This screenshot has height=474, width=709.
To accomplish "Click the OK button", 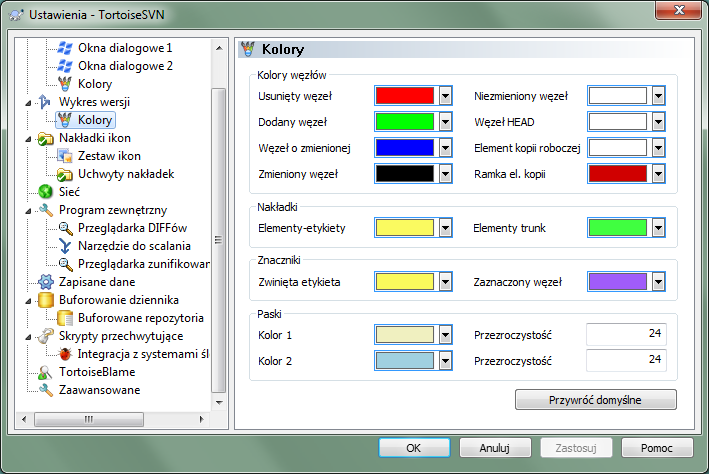I will (414, 448).
